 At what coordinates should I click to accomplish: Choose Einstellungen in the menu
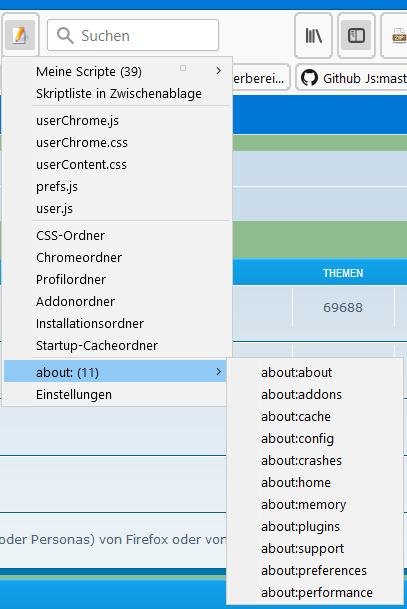pos(74,395)
